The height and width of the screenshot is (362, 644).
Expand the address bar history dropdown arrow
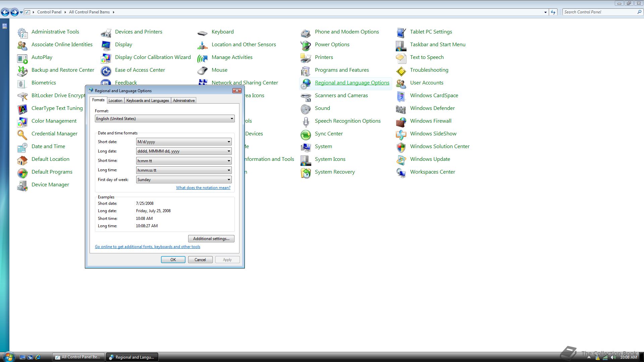[545, 12]
